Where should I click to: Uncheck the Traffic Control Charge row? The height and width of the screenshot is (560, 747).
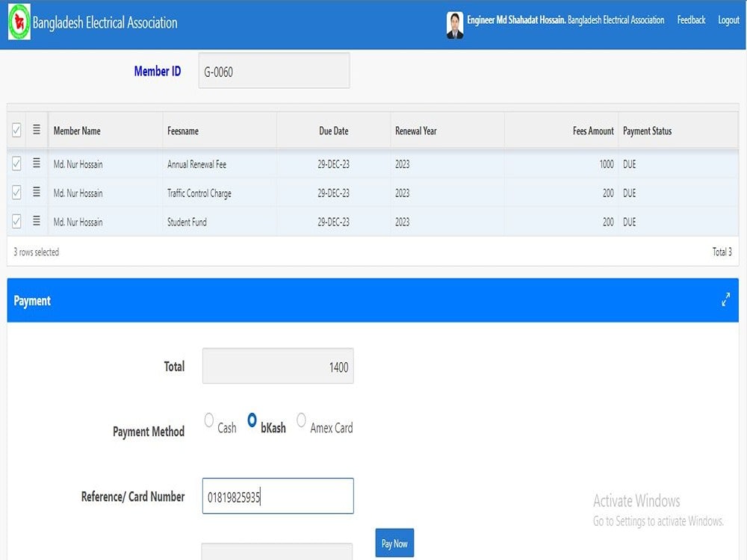[x=16, y=193]
